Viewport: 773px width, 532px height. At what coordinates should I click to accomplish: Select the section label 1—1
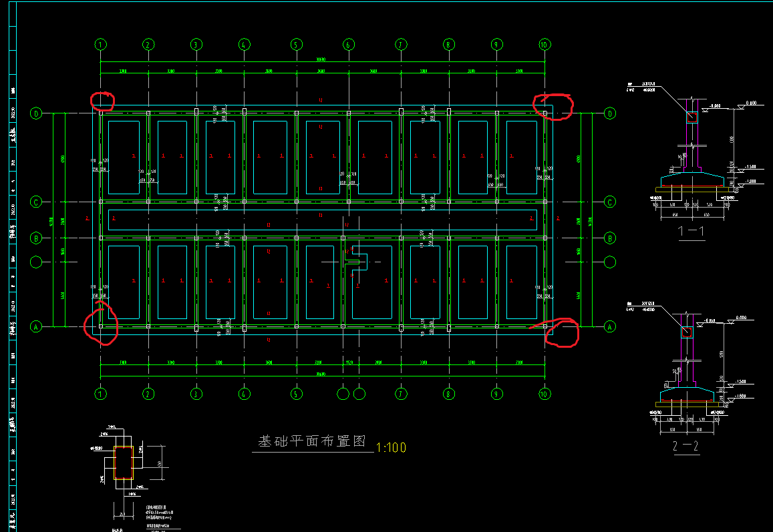(x=691, y=231)
